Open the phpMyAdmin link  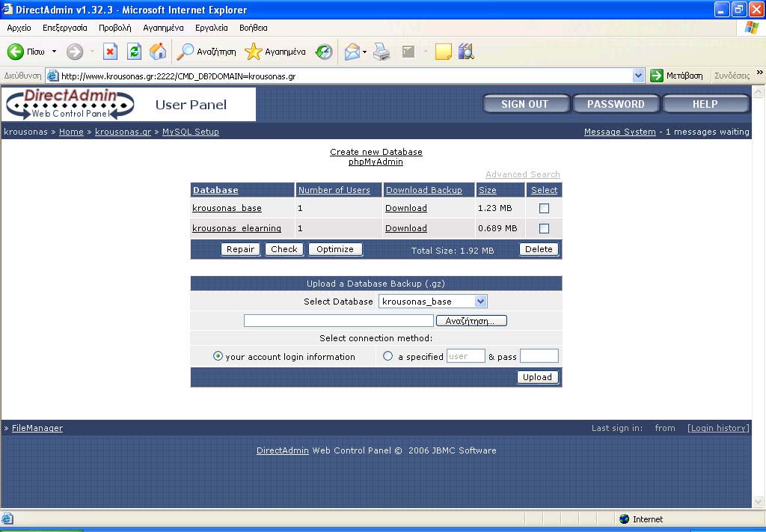coord(376,162)
